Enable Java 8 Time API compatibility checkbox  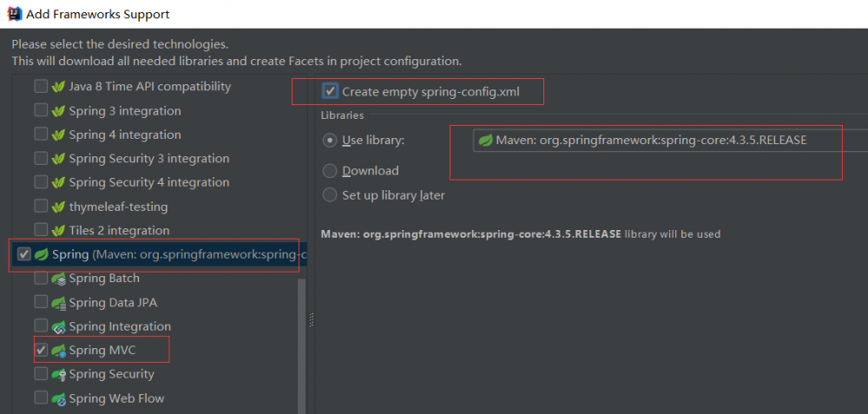[41, 86]
